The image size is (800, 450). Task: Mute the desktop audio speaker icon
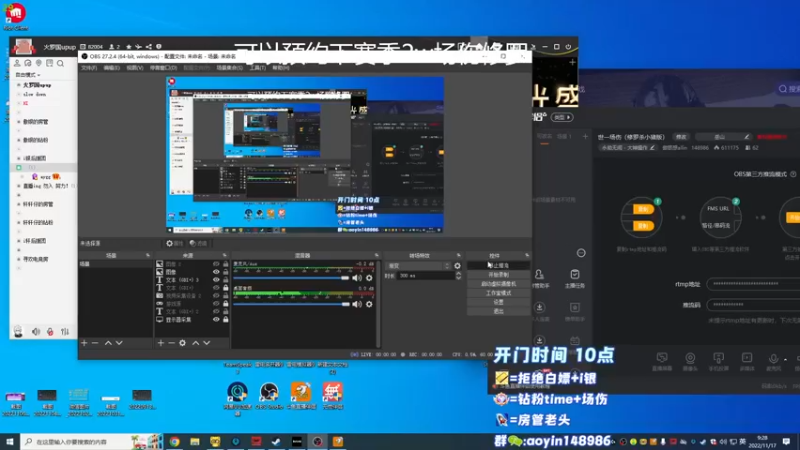click(x=357, y=304)
